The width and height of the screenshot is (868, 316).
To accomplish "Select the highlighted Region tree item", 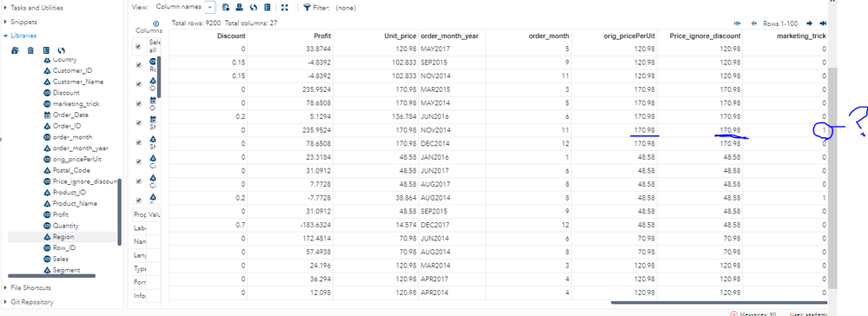I will click(x=63, y=237).
